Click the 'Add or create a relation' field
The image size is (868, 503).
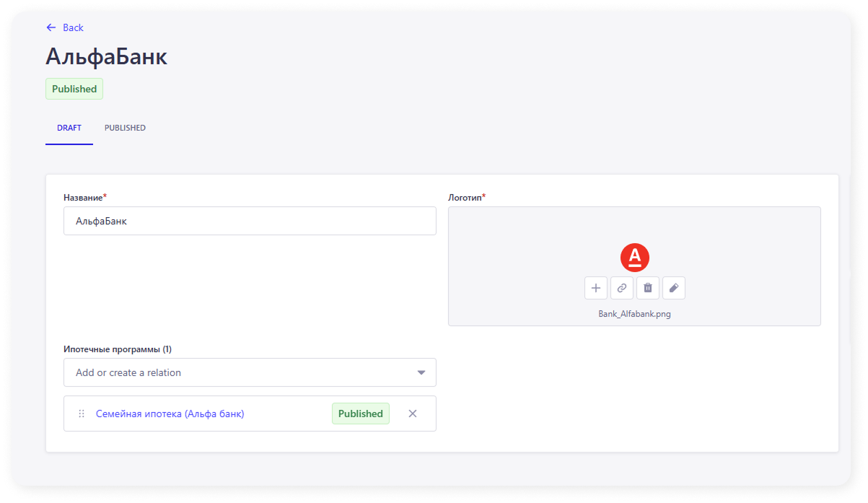tap(238, 372)
